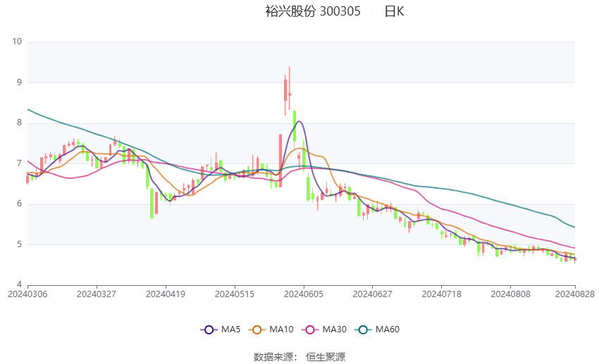The width and height of the screenshot is (599, 364).
Task: Click the x-axis date 20240306
Action: point(27,294)
